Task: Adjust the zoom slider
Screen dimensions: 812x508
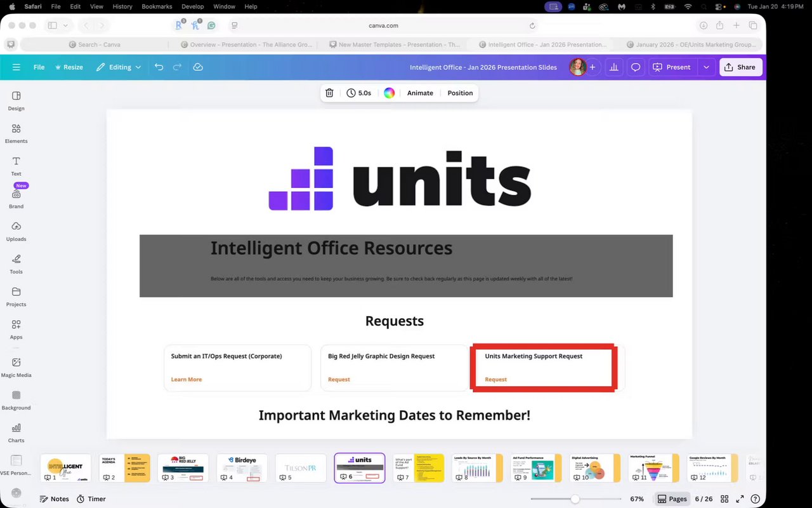Action: coord(575,499)
